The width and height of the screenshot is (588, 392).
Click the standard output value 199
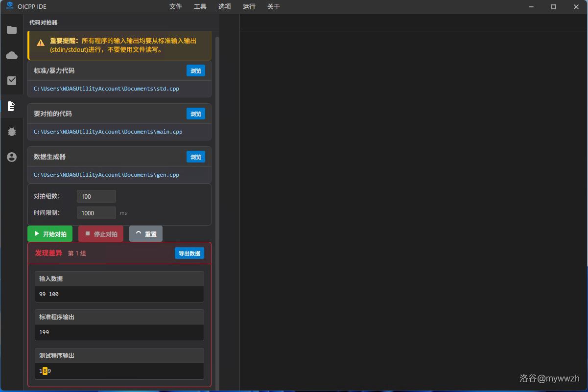point(44,332)
